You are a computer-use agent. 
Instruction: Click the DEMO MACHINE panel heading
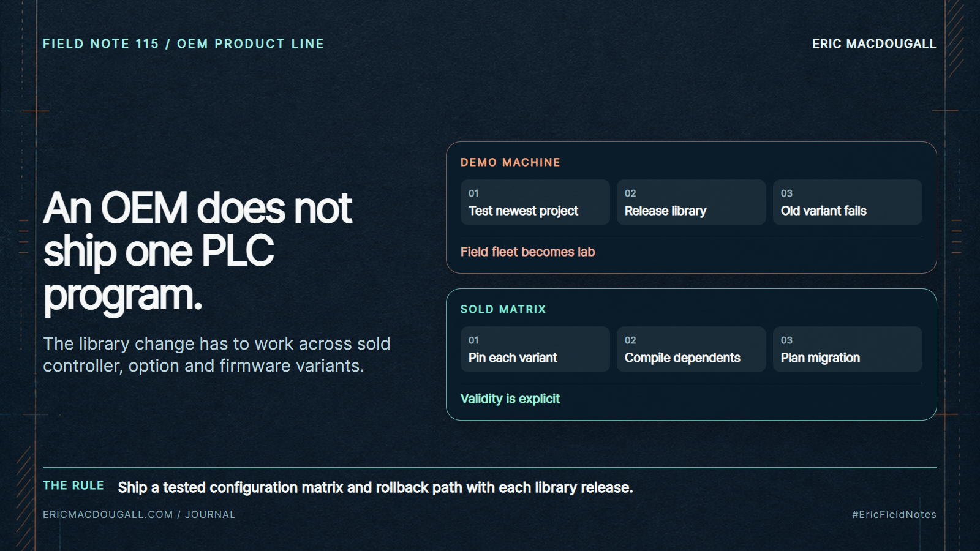point(510,162)
